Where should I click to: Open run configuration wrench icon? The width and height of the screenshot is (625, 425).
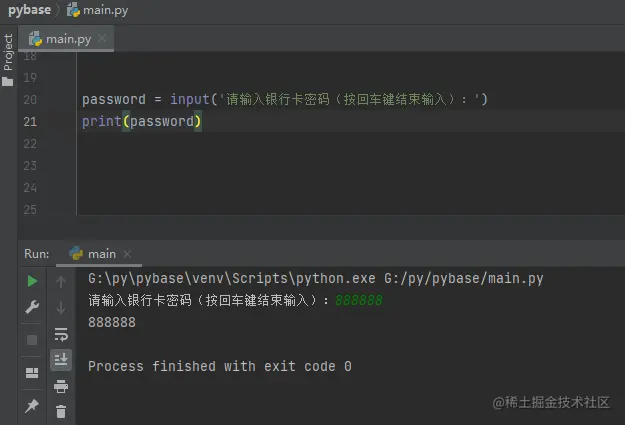click(x=32, y=307)
